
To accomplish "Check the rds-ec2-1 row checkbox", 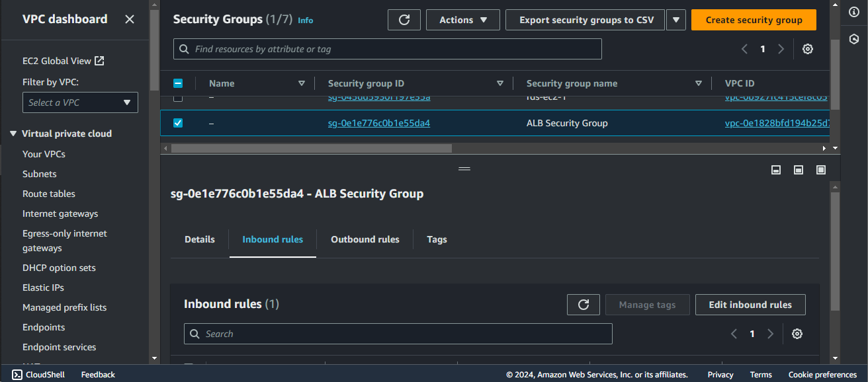I will click(177, 98).
